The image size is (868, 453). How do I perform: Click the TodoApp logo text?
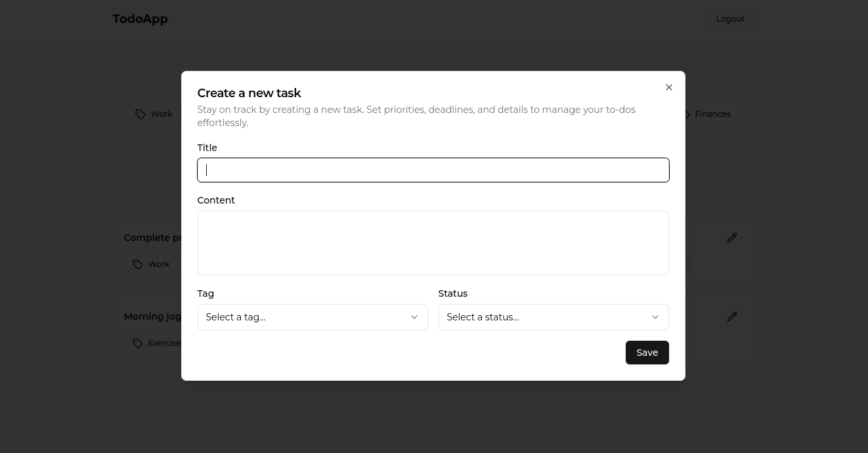(x=141, y=19)
